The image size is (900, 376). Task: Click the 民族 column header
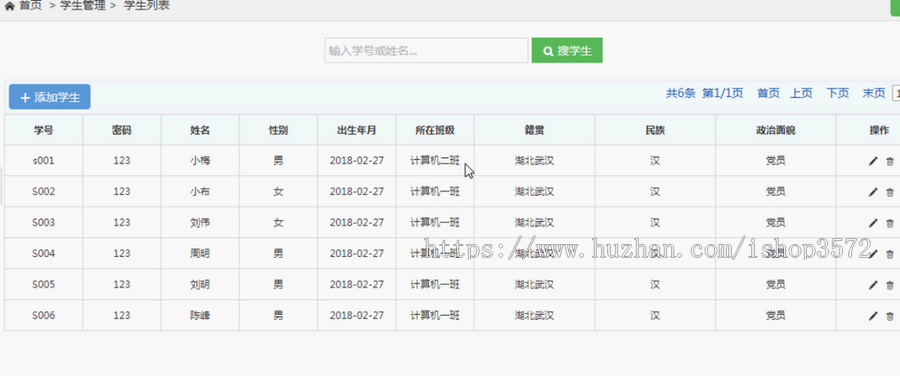coord(655,130)
